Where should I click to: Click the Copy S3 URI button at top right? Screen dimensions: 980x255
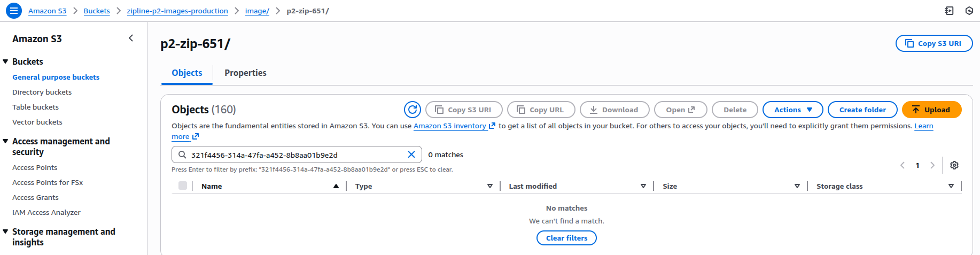point(934,43)
